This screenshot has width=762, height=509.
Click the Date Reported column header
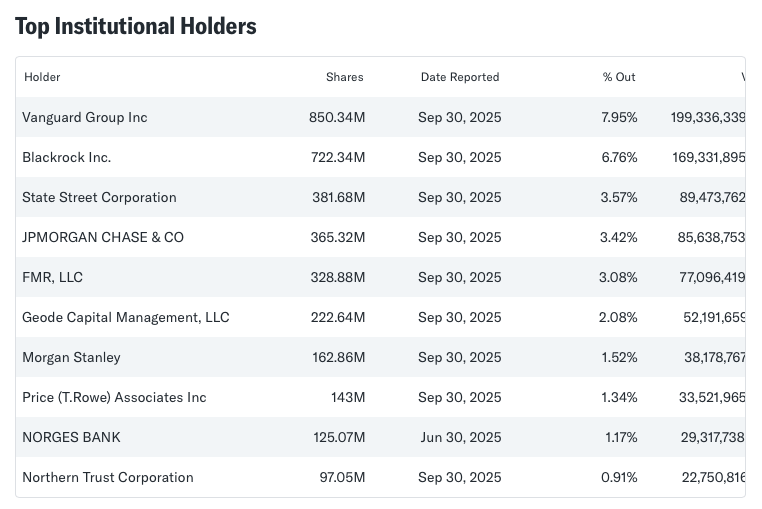click(x=460, y=77)
